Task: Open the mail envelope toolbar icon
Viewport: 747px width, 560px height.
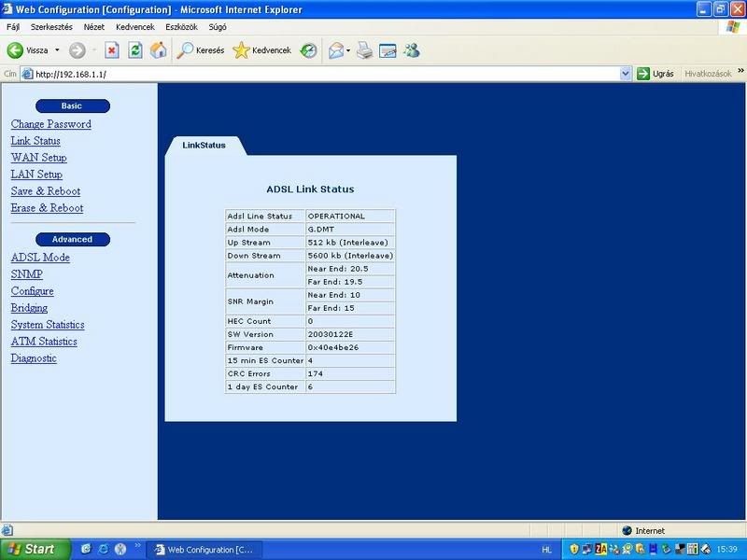Action: [334, 50]
